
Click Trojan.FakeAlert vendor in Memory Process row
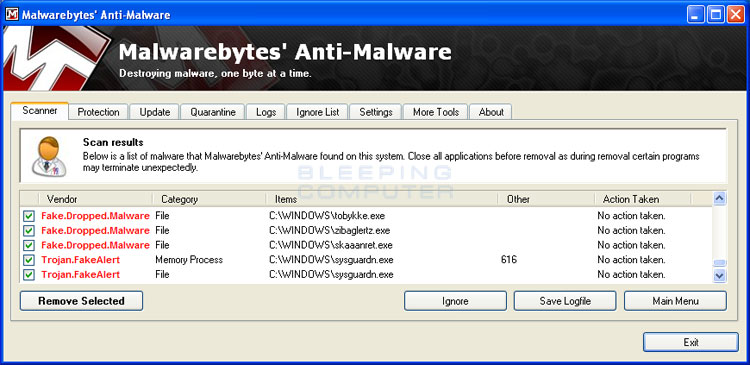(x=80, y=260)
